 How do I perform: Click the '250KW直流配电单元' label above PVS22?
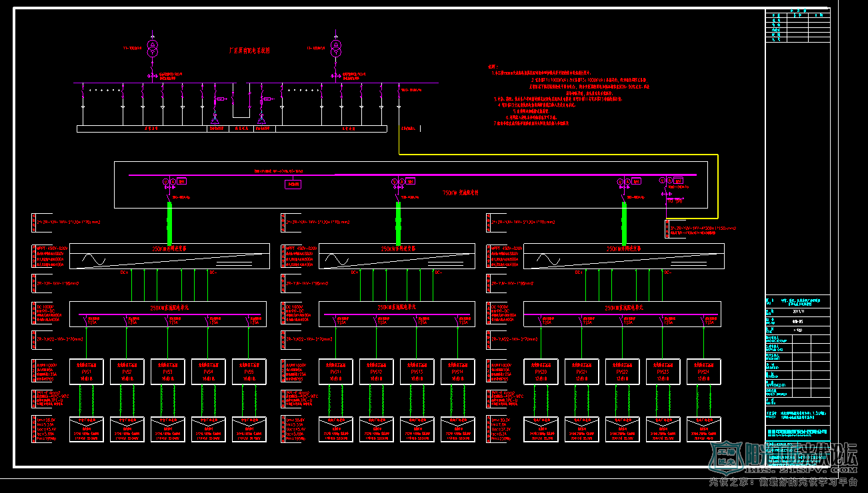click(624, 308)
